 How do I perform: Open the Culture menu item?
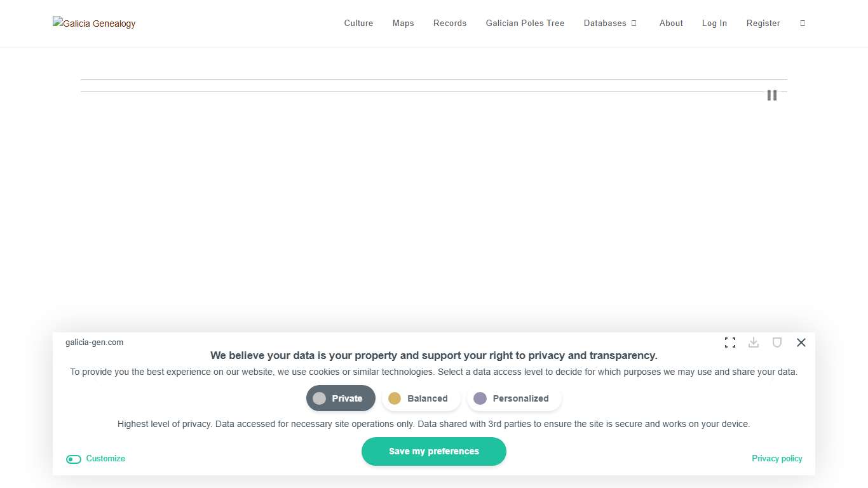pyautogui.click(x=358, y=24)
